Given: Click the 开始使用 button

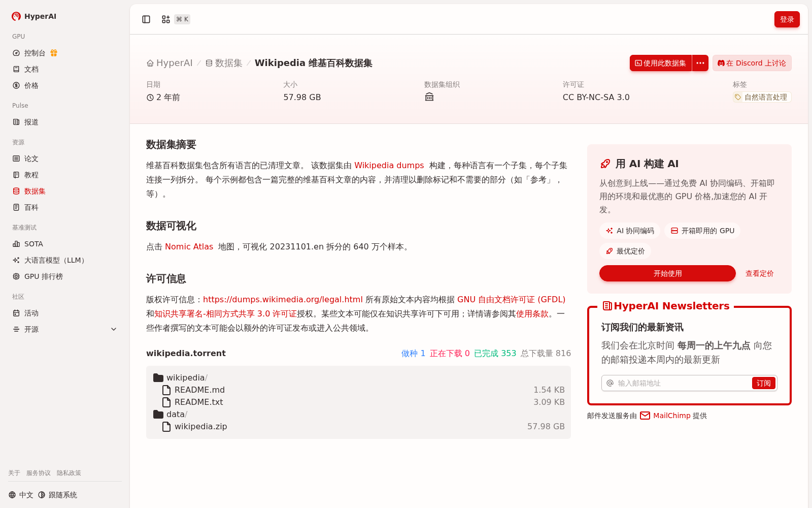Looking at the screenshot, I should pyautogui.click(x=667, y=273).
